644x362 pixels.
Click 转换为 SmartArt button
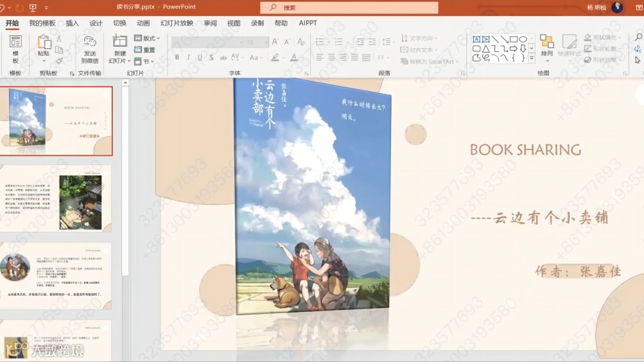tap(430, 61)
